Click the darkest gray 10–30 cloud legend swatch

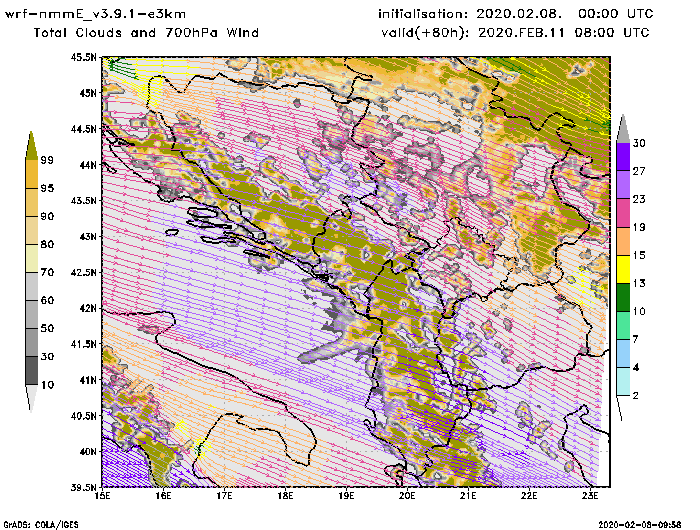[32, 371]
